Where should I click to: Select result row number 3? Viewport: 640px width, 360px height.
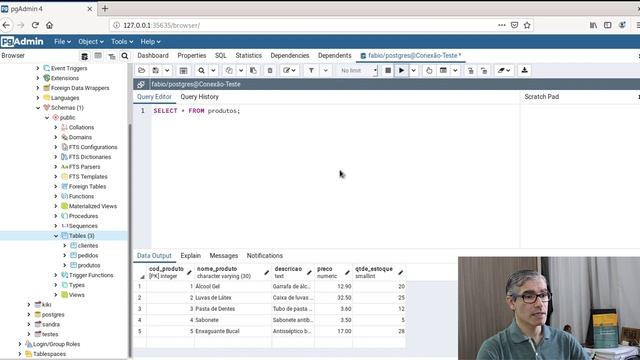(x=140, y=309)
